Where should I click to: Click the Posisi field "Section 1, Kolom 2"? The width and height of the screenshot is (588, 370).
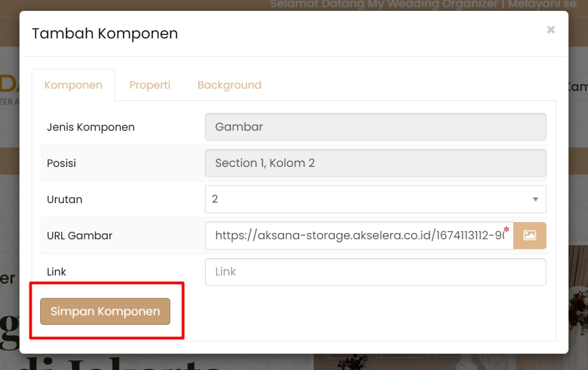tap(375, 163)
